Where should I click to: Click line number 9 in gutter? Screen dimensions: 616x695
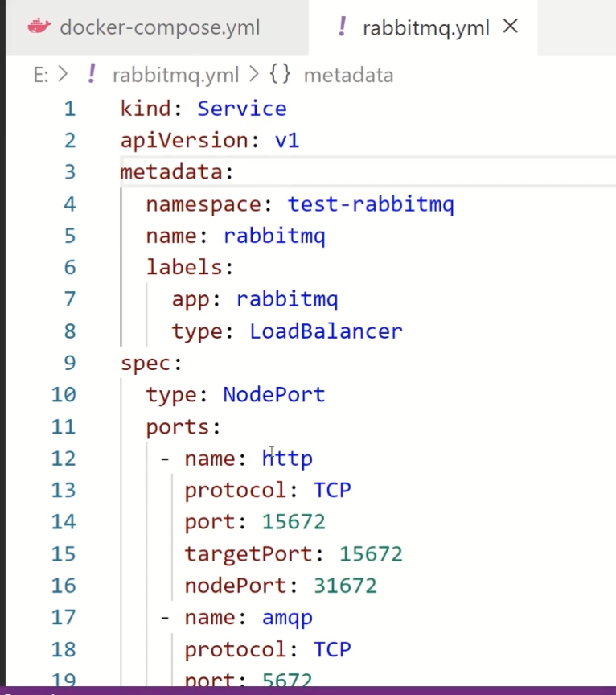click(x=70, y=363)
